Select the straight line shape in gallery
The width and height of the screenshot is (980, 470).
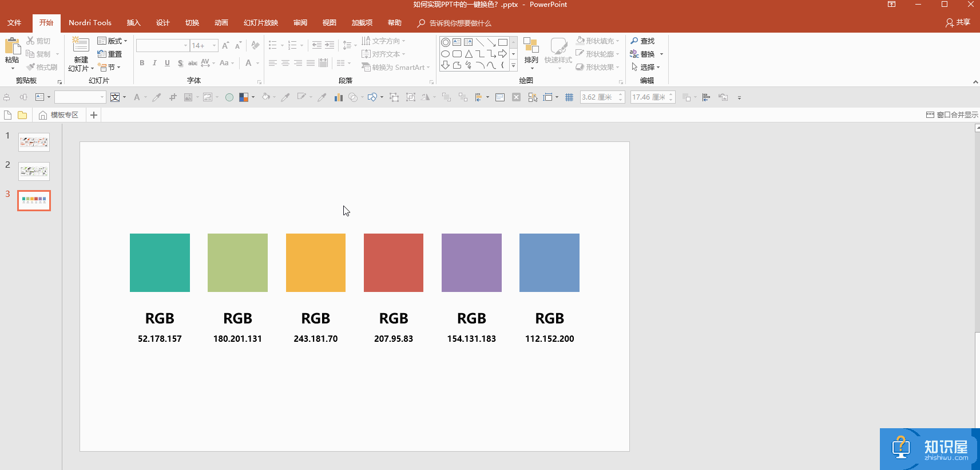tap(480, 42)
